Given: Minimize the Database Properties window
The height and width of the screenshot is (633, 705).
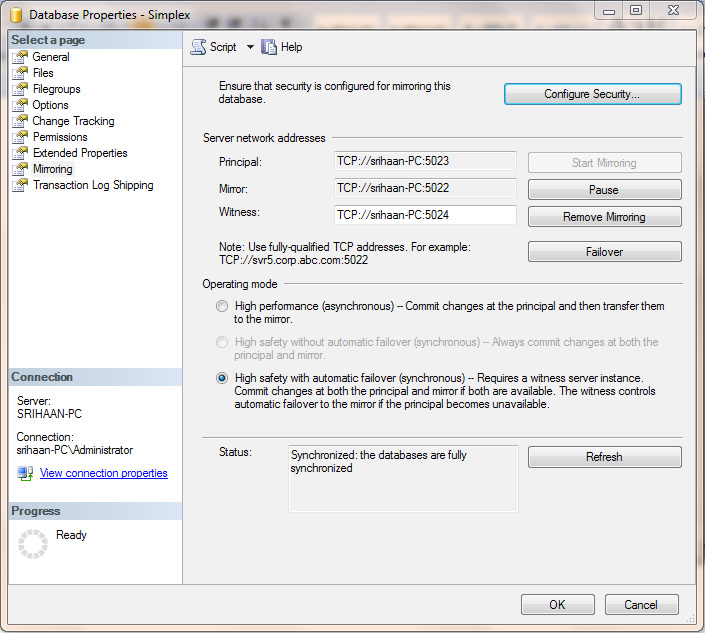Looking at the screenshot, I should point(609,11).
